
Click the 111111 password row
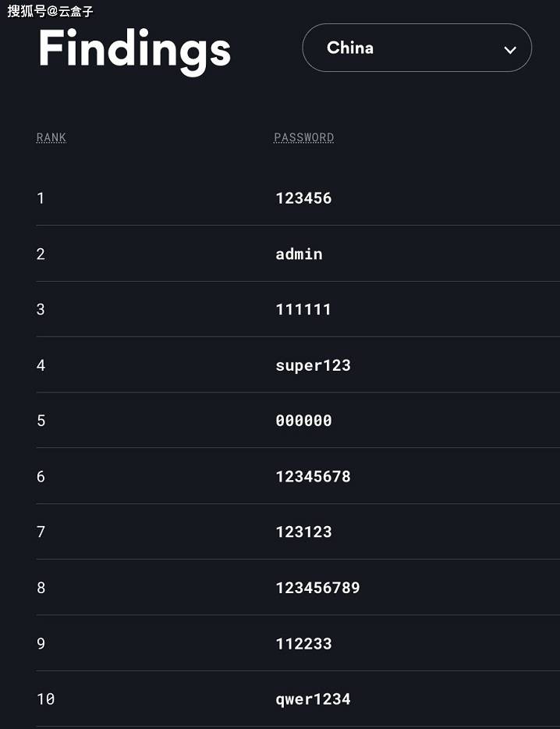point(303,309)
